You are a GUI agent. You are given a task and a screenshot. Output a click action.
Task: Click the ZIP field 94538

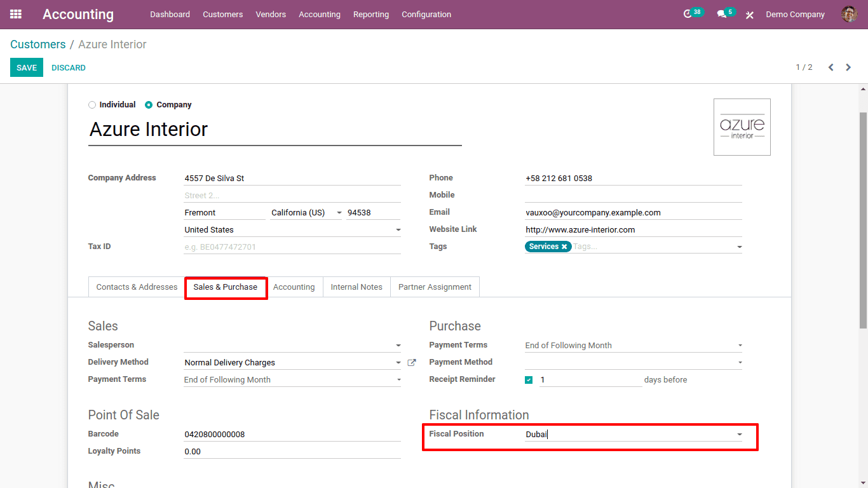pos(374,213)
